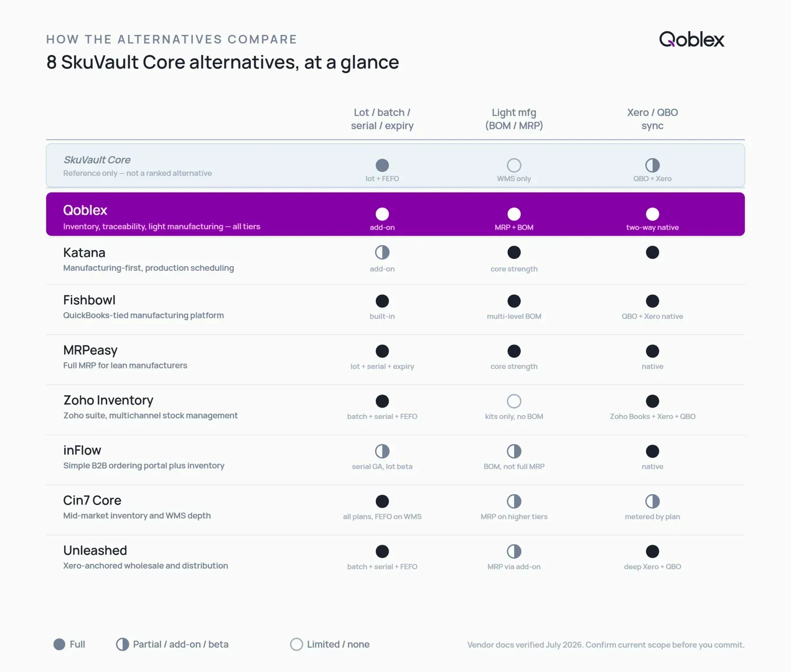Image resolution: width=791 pixels, height=672 pixels.
Task: Click Katana Xero/QBO sync full circle
Action: point(653,252)
